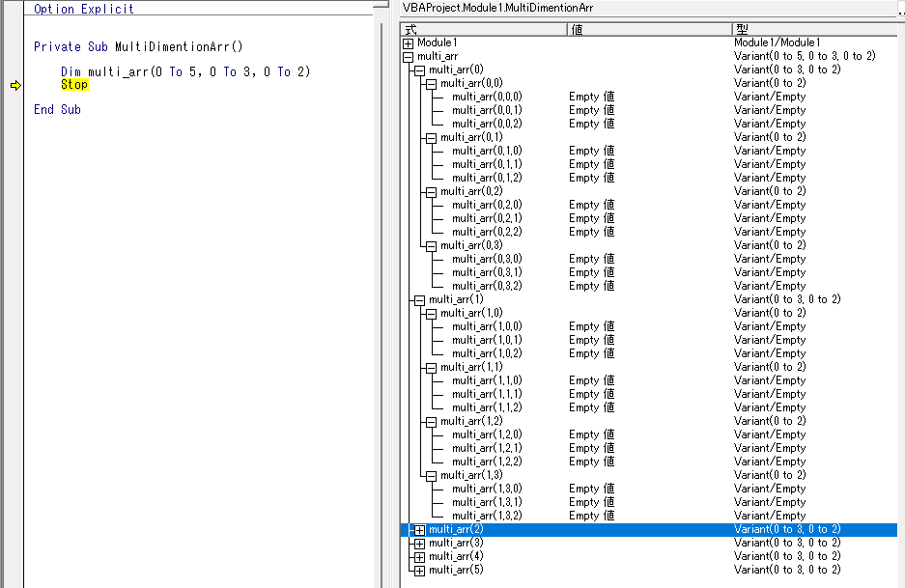Click the Dim multi_arr declaration line
The height and width of the screenshot is (588, 905).
(x=185, y=72)
